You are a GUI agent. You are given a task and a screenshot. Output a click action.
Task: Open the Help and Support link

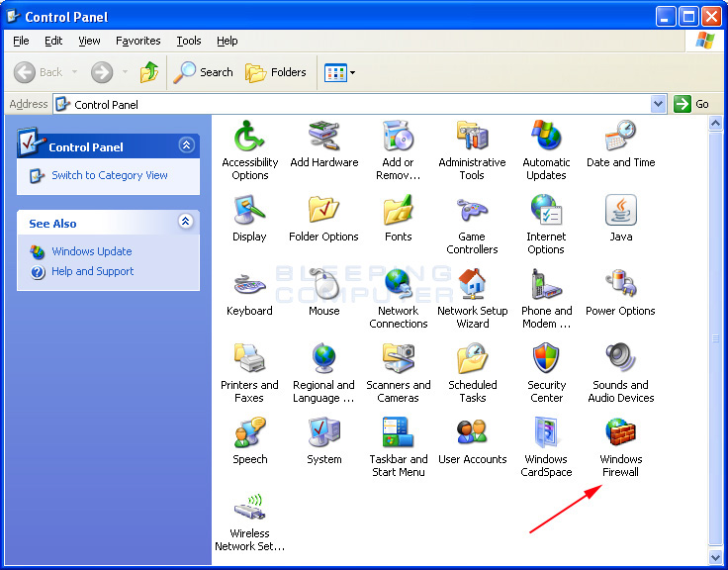(92, 271)
